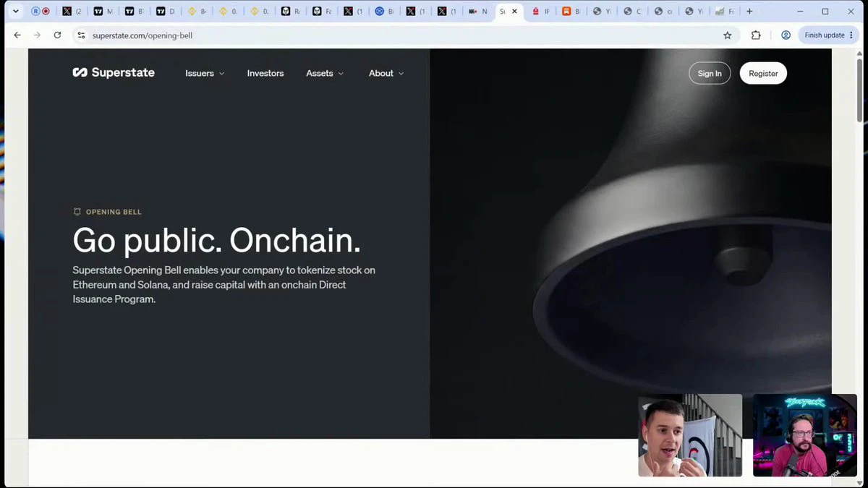Close the active Superstate tab
Viewport: 868px width, 488px height.
point(514,12)
